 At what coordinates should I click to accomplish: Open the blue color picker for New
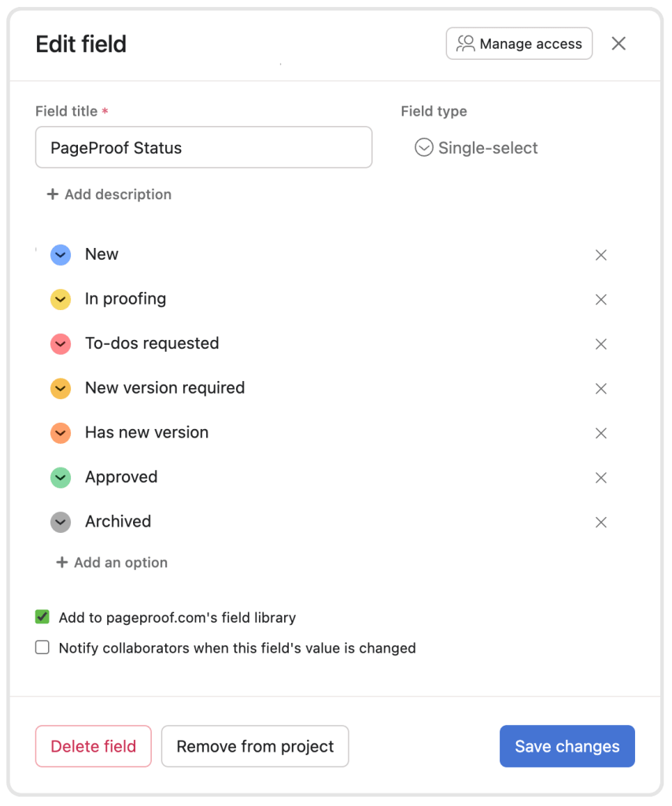(x=61, y=255)
